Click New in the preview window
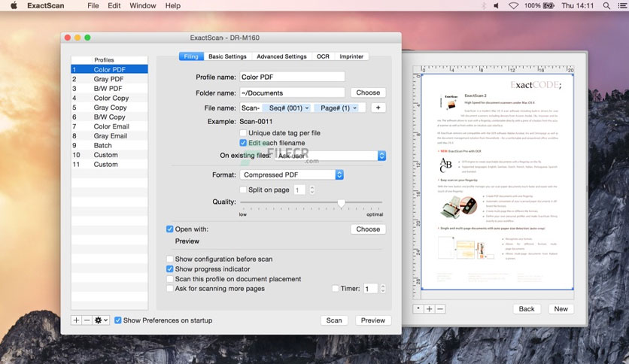 [561, 309]
